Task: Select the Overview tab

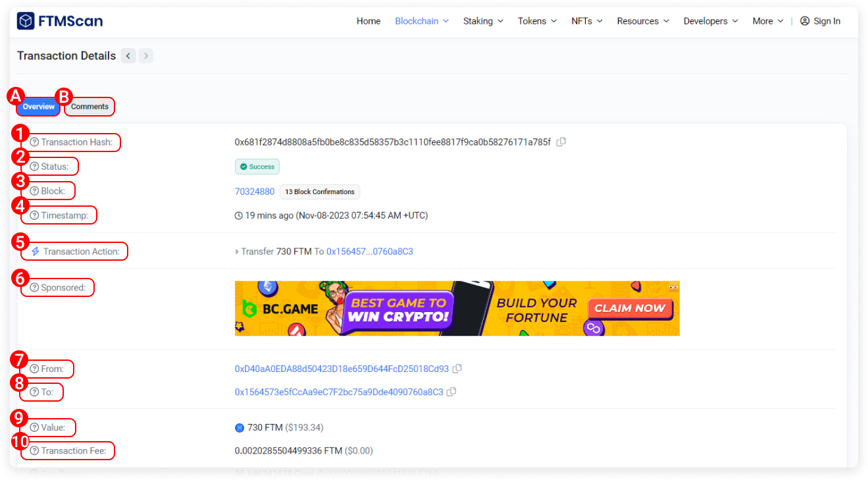Action: pyautogui.click(x=39, y=107)
